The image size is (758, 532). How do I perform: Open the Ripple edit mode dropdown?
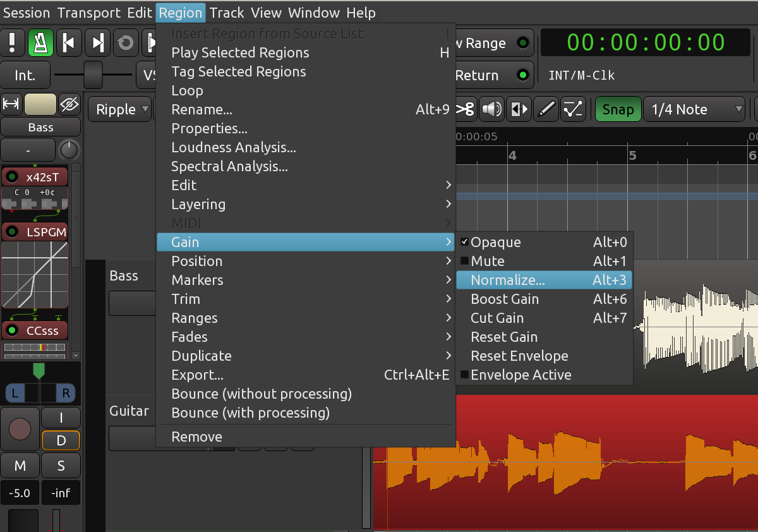point(121,109)
